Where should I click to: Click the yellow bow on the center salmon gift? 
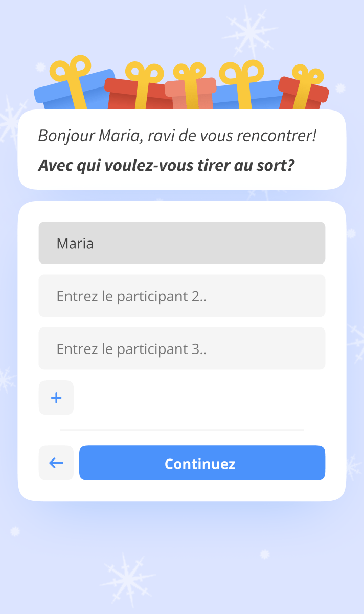[x=189, y=72]
